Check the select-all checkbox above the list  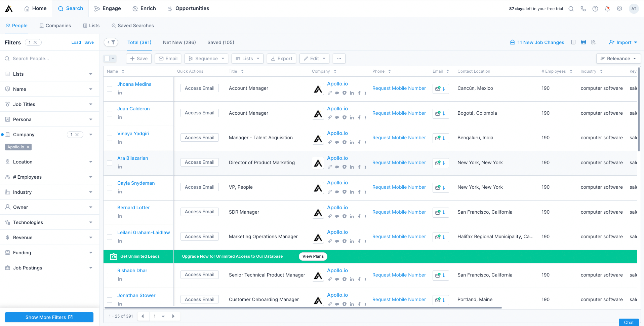point(107,58)
